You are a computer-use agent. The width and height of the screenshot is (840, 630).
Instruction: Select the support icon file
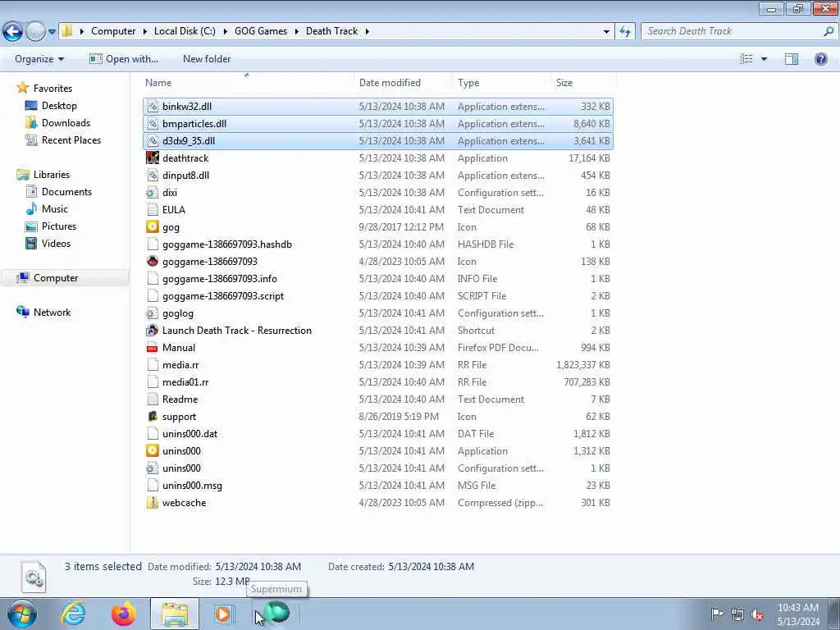coord(153,416)
